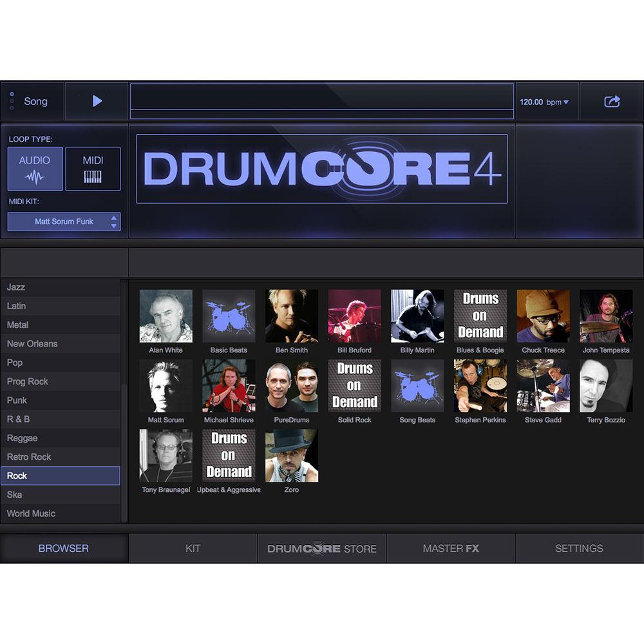Image resolution: width=644 pixels, height=644 pixels.
Task: Click the MIDI Kit stepper arrows
Action: [115, 222]
